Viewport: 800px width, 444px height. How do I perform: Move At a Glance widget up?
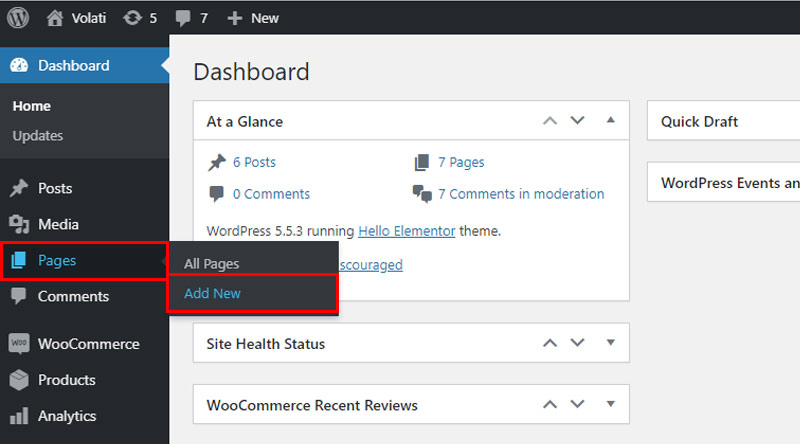coord(549,121)
